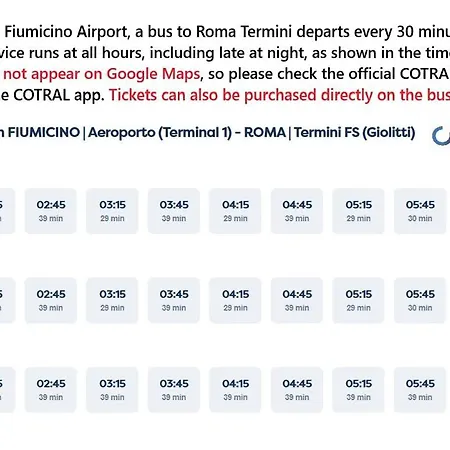Select the 04:45 time in first row
The height and width of the screenshot is (450, 450).
coord(297,211)
